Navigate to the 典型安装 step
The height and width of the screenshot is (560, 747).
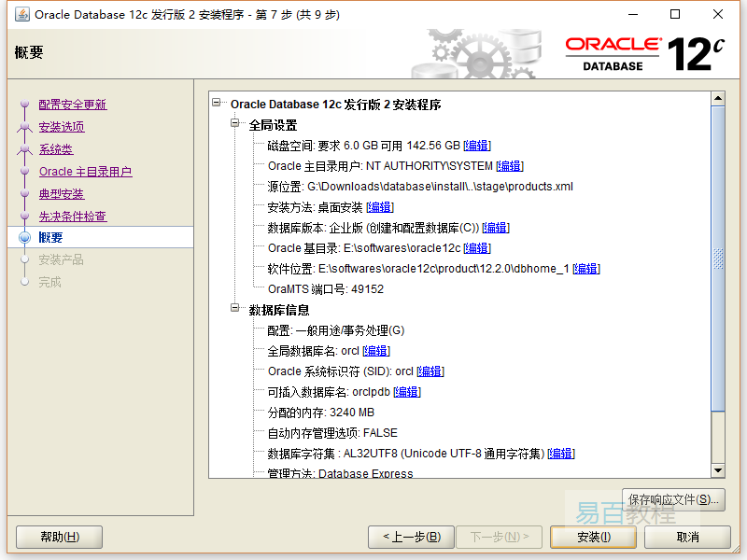coord(61,194)
